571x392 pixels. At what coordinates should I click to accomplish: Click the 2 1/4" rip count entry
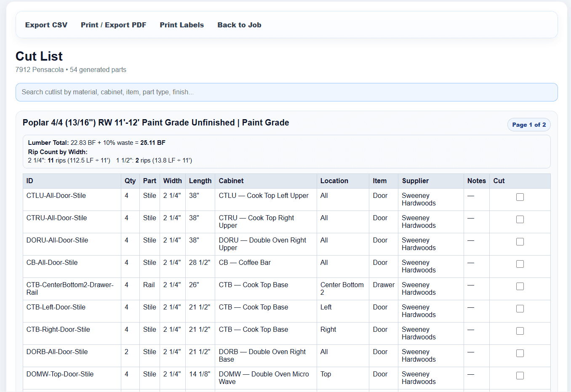coord(69,160)
